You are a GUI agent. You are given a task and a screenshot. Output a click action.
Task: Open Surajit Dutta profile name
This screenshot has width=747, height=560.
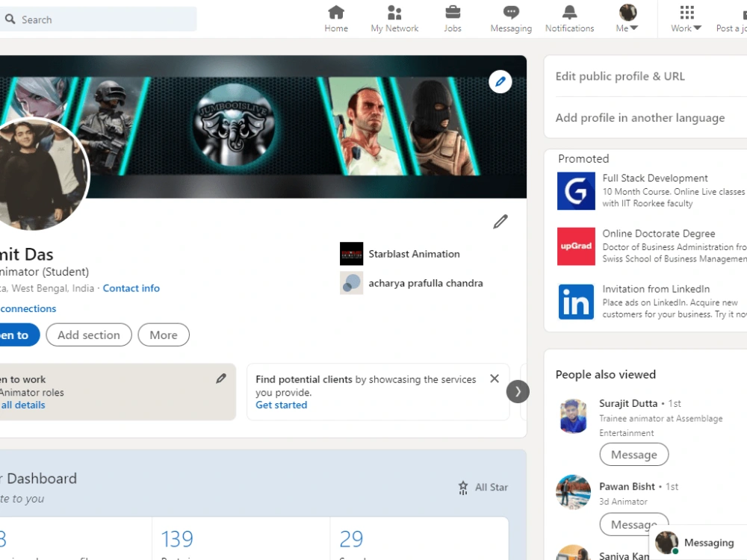point(628,403)
